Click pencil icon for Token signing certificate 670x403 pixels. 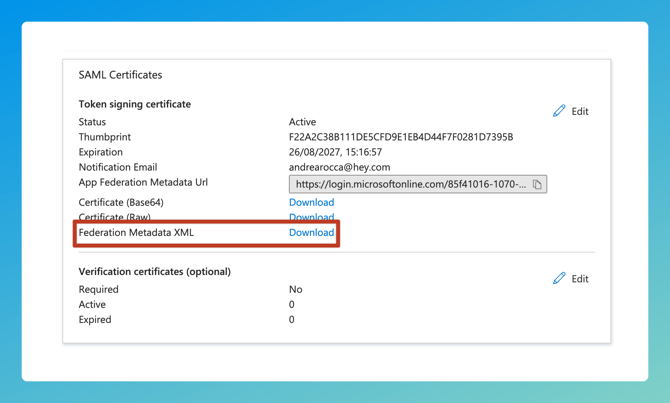point(559,111)
